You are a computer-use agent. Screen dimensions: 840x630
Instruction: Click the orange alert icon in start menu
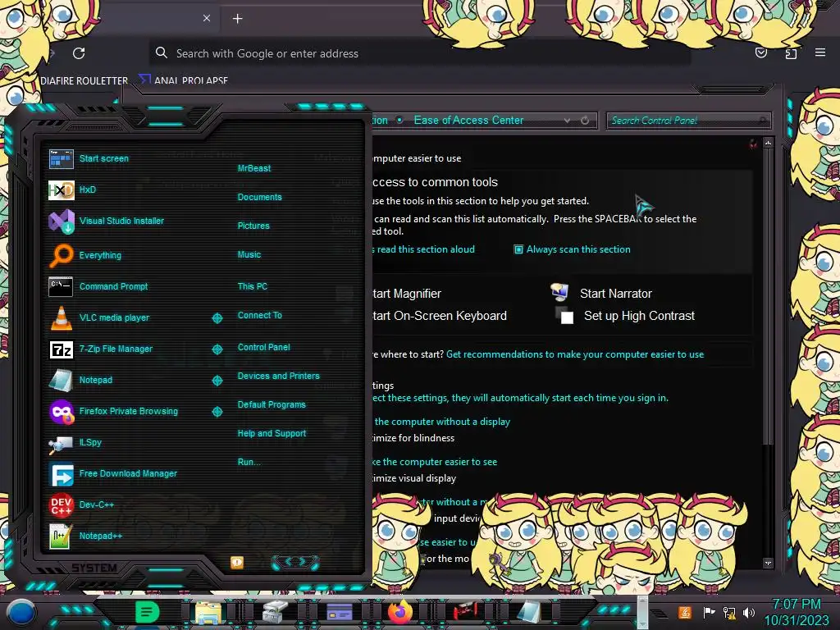[x=237, y=562]
